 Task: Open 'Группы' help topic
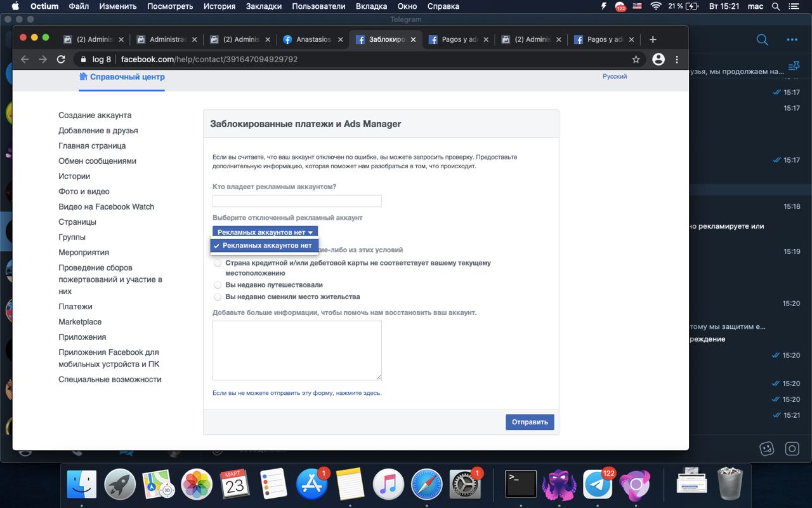point(72,237)
